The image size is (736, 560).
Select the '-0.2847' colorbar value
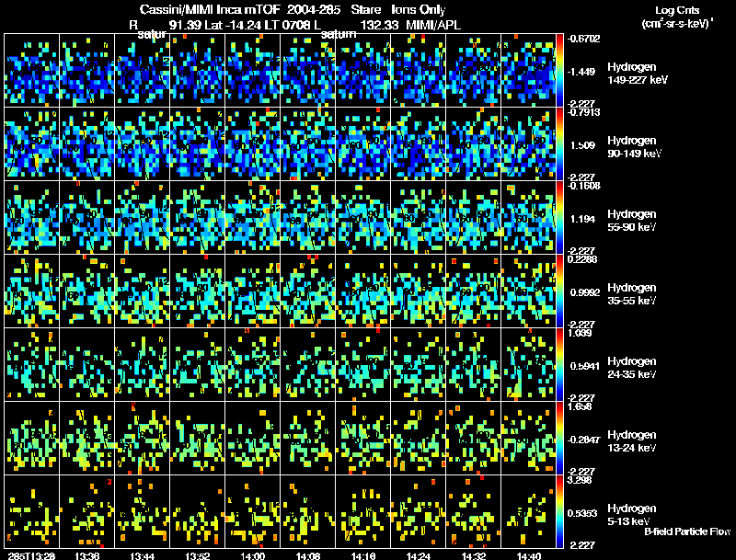[x=583, y=440]
